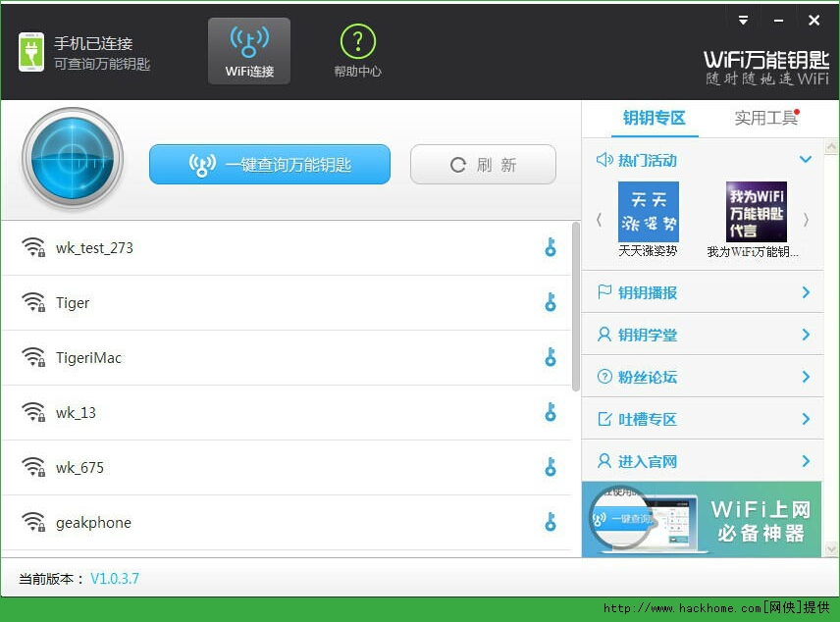
Task: Click WiFi signal icon of wk_test_273
Action: [x=33, y=247]
